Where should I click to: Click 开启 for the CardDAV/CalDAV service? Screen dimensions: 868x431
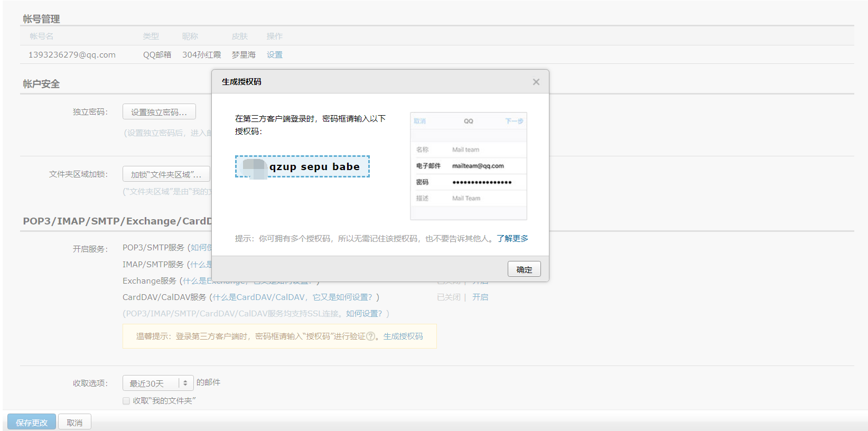[480, 297]
